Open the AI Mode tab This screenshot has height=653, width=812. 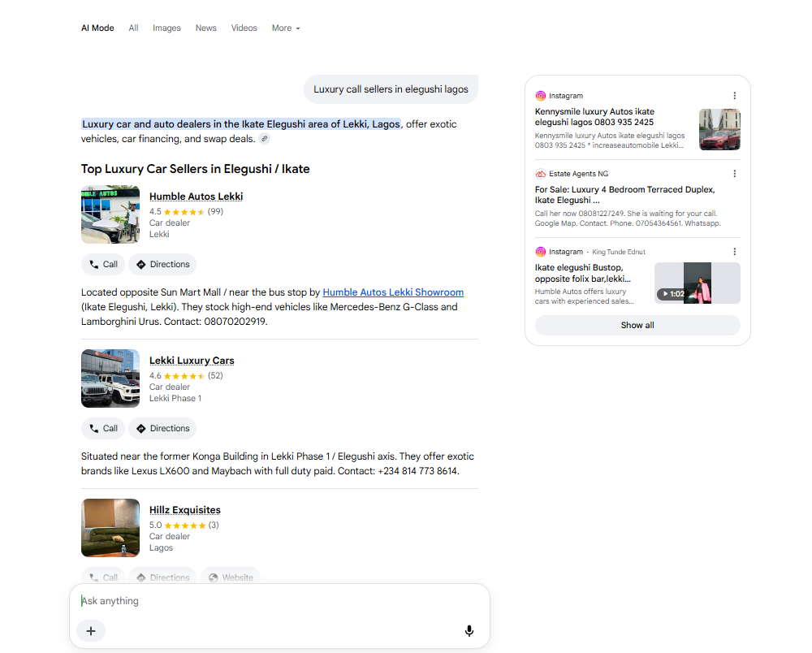[x=97, y=28]
